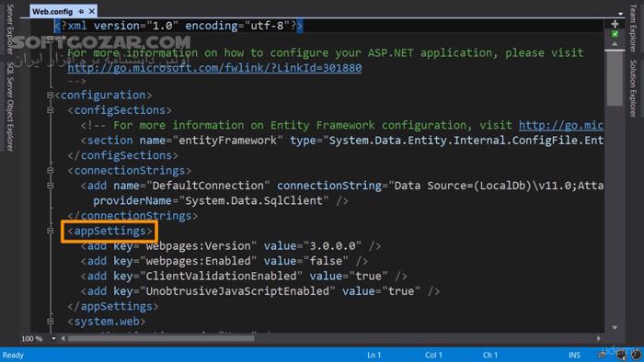Screen dimensions: 644x362
Task: Click the section name="entityFramework" line
Action: pos(342,141)
